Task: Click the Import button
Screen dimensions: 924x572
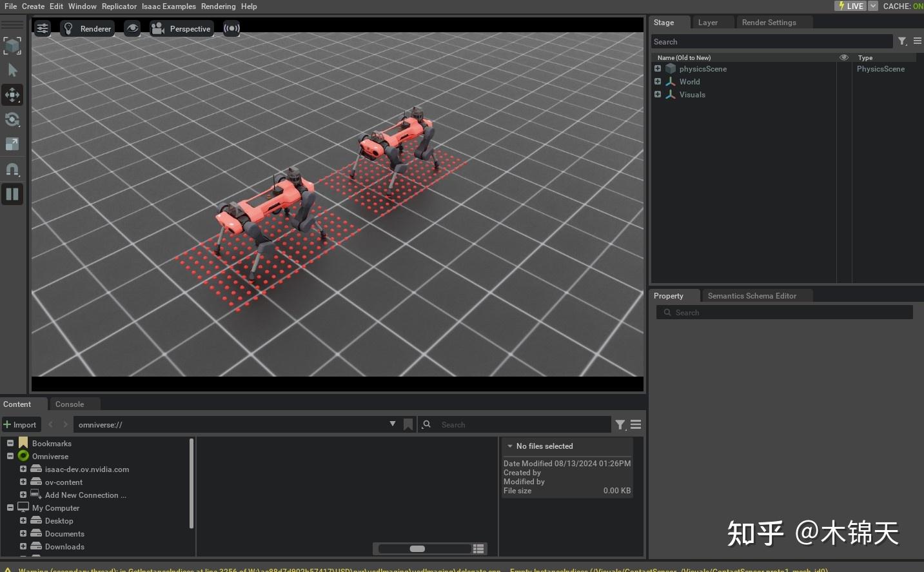Action: point(21,424)
